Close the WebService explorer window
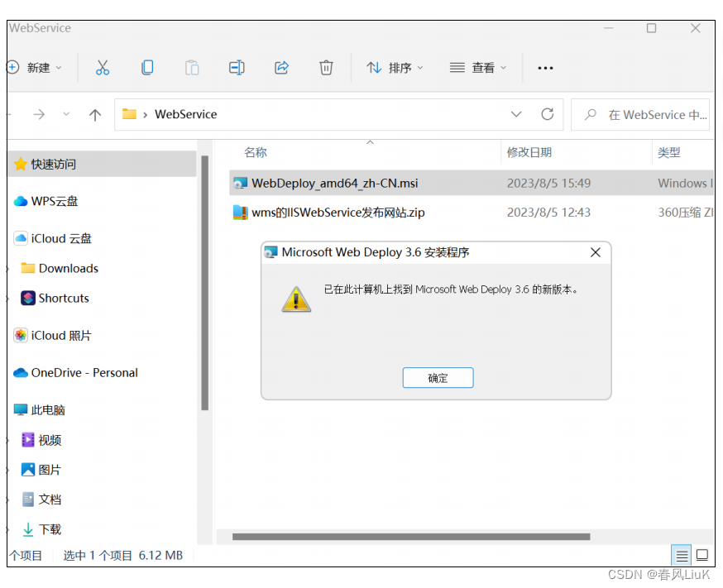Screen dimensions: 723x588 696,28
